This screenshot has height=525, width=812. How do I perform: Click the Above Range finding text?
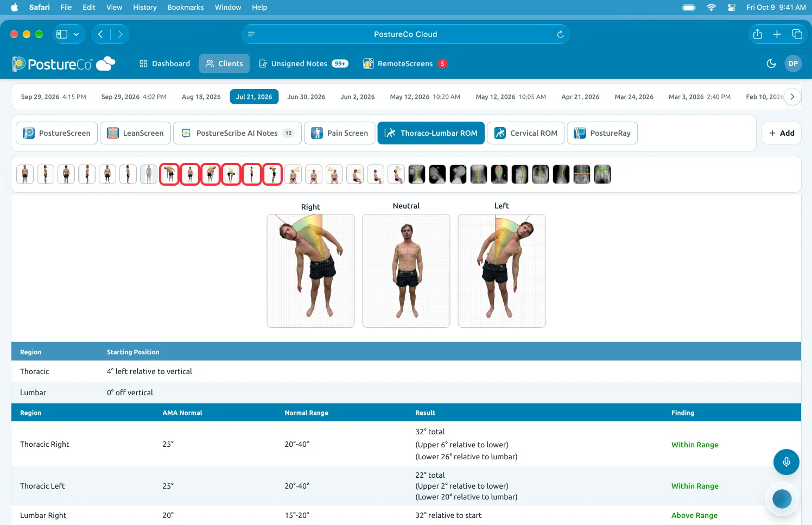pos(694,515)
